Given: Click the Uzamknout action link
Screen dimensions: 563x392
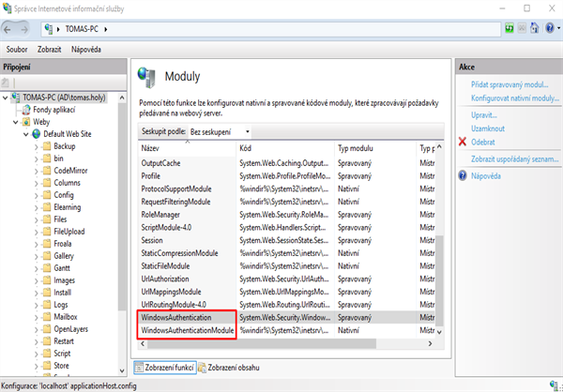Looking at the screenshot, I should (x=488, y=128).
